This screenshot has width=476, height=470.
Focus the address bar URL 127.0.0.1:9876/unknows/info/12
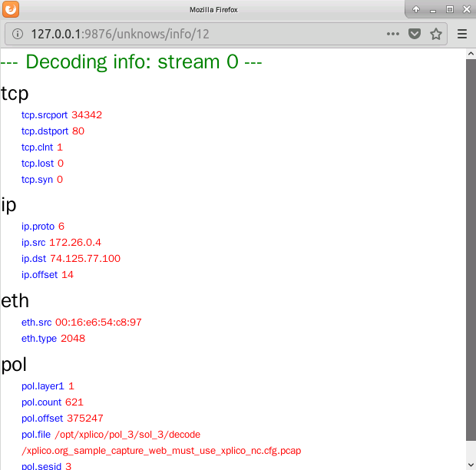point(121,34)
